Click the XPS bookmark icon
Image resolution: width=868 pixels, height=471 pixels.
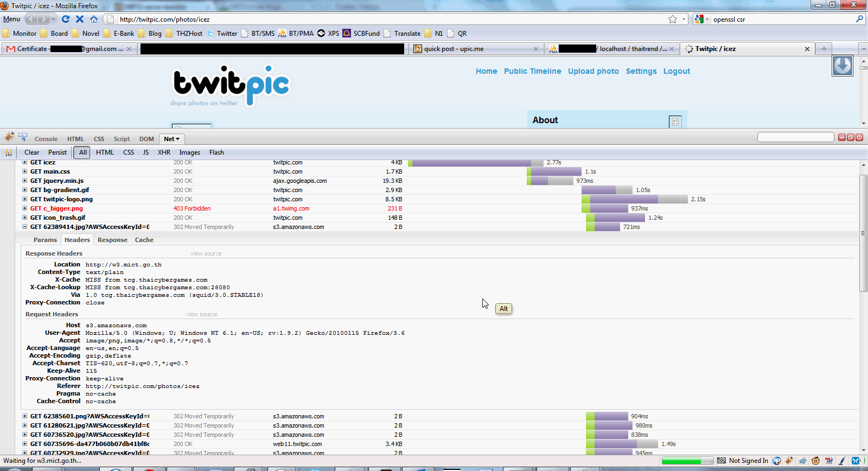[321, 34]
